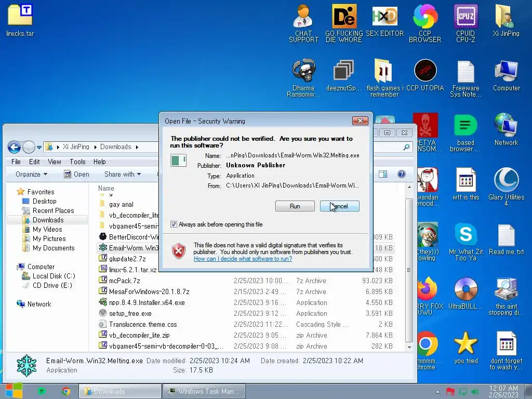Open the Computer desktop icon
The width and height of the screenshot is (532, 399).
pyautogui.click(x=506, y=75)
